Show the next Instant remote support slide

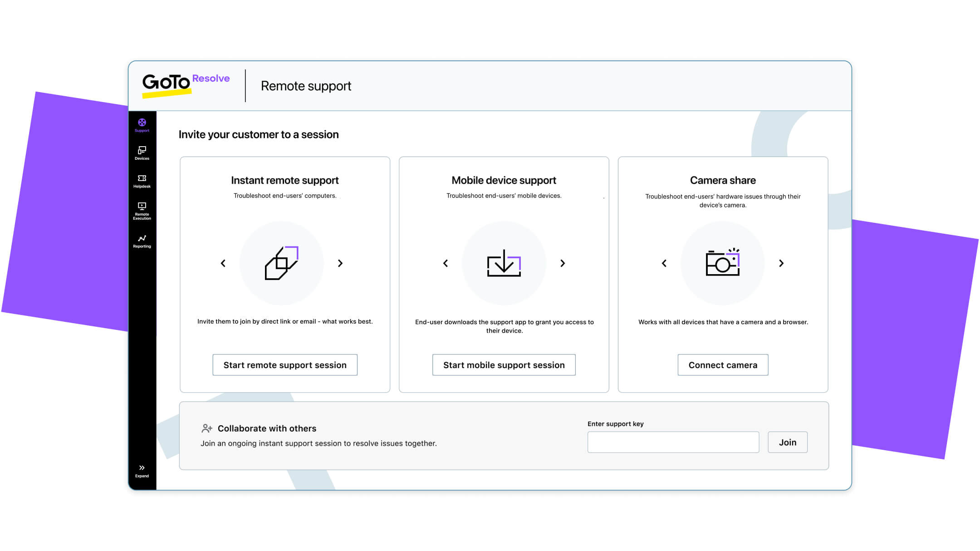coord(340,263)
